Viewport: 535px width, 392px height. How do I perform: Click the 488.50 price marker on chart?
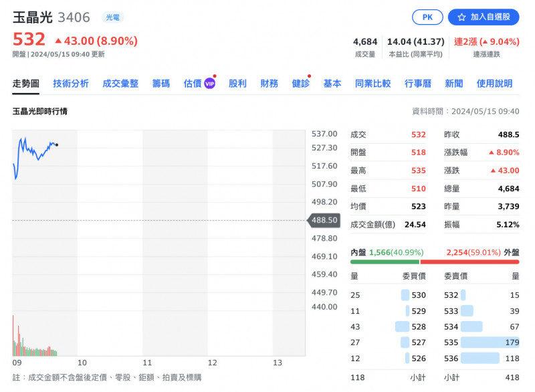tap(324, 219)
